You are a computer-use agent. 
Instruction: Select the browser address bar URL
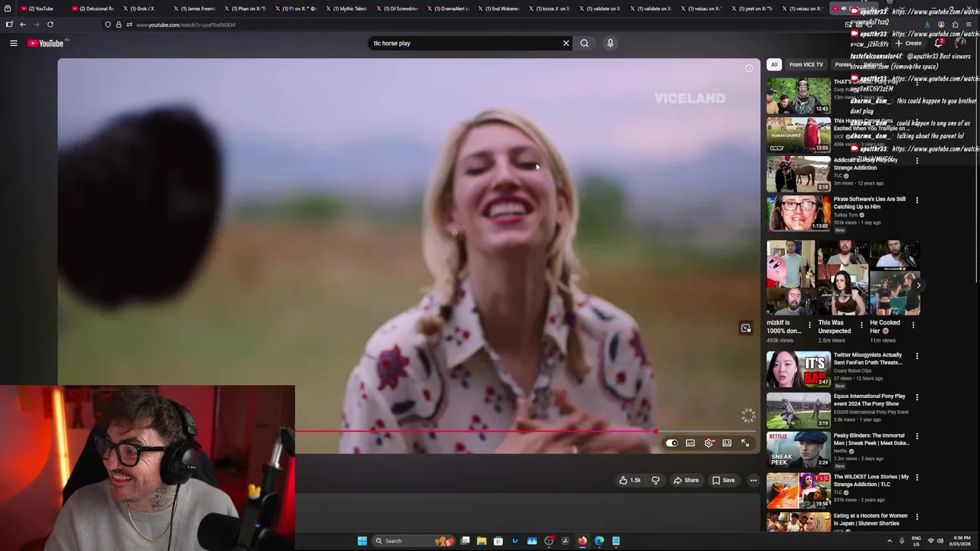tap(185, 24)
